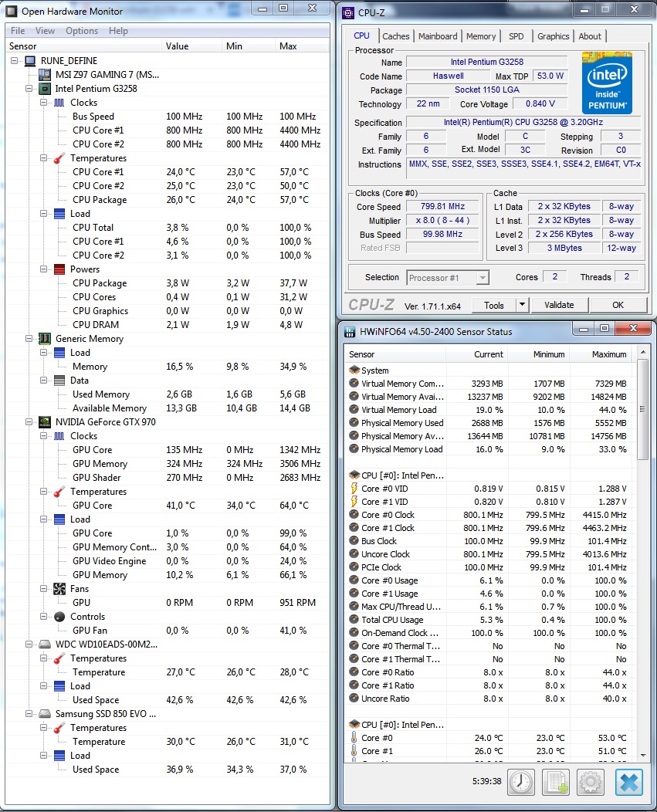Image resolution: width=657 pixels, height=812 pixels.
Task: Click the Tools button in CPU-Z
Action: click(494, 305)
